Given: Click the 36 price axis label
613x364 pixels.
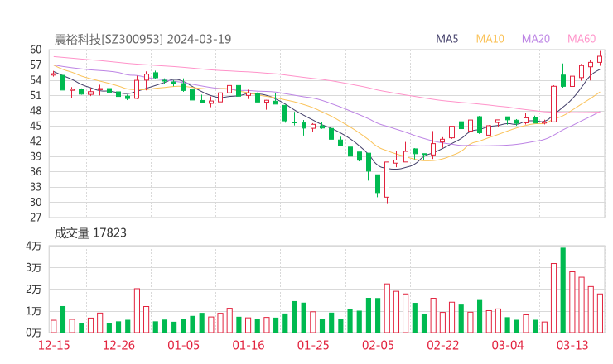Looking at the screenshot, I should tap(36, 171).
